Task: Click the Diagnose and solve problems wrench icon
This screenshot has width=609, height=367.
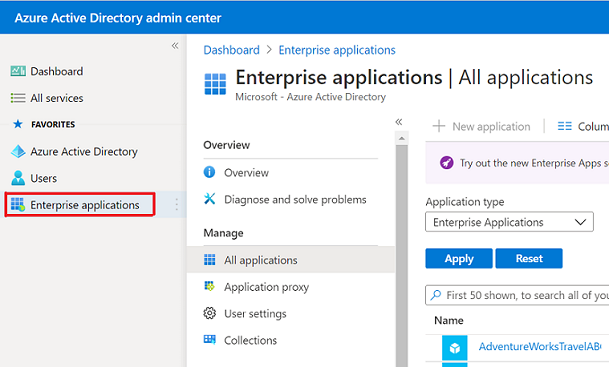Action: pos(209,199)
